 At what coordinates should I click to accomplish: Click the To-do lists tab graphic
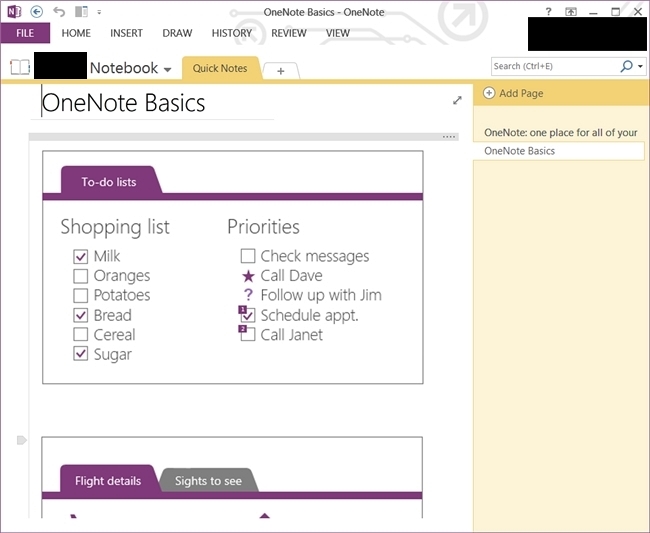click(x=109, y=182)
